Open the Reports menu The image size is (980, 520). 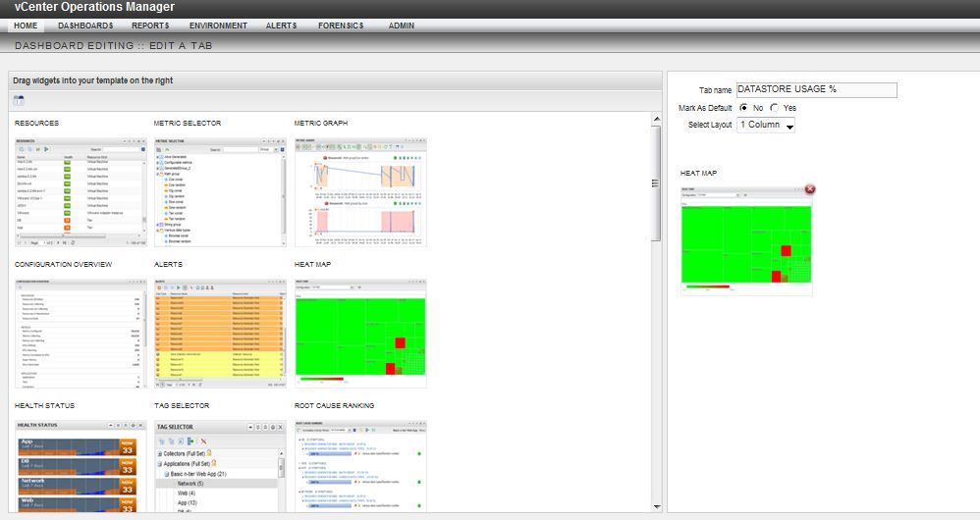(150, 26)
